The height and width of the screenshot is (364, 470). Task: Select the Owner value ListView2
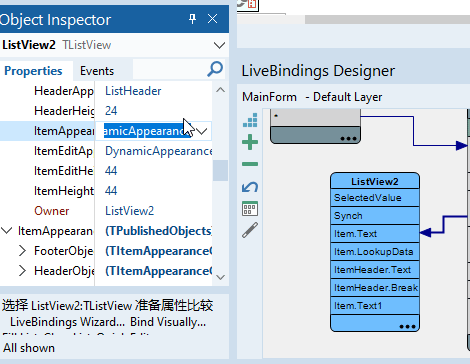pyautogui.click(x=129, y=211)
